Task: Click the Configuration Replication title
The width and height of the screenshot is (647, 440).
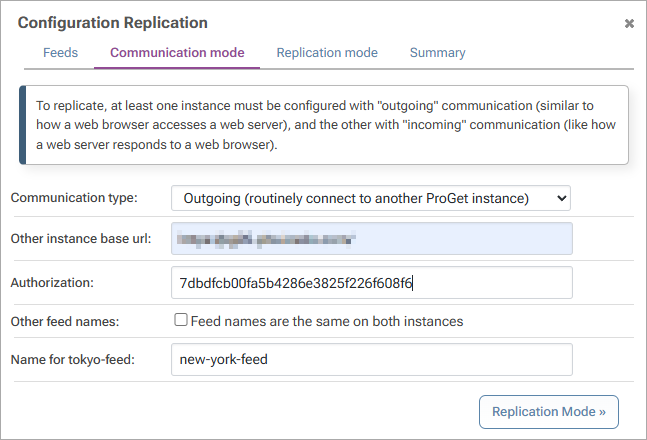Action: tap(113, 23)
